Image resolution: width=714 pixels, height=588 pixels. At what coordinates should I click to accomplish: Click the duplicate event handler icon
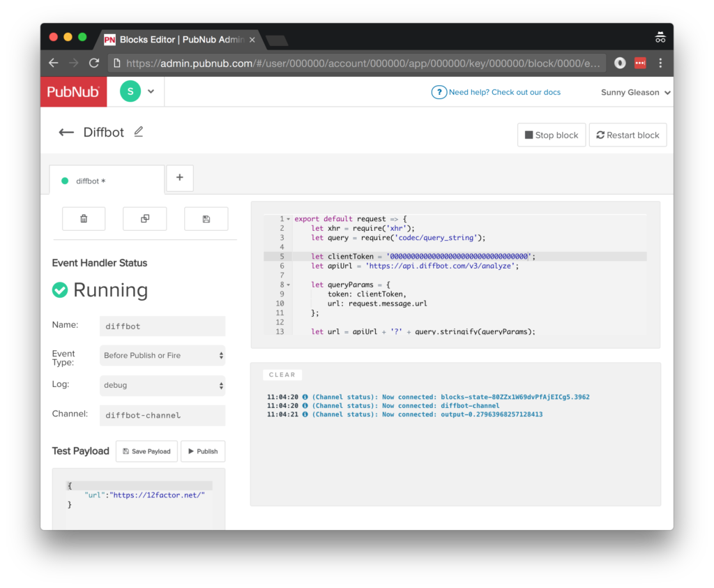144,219
